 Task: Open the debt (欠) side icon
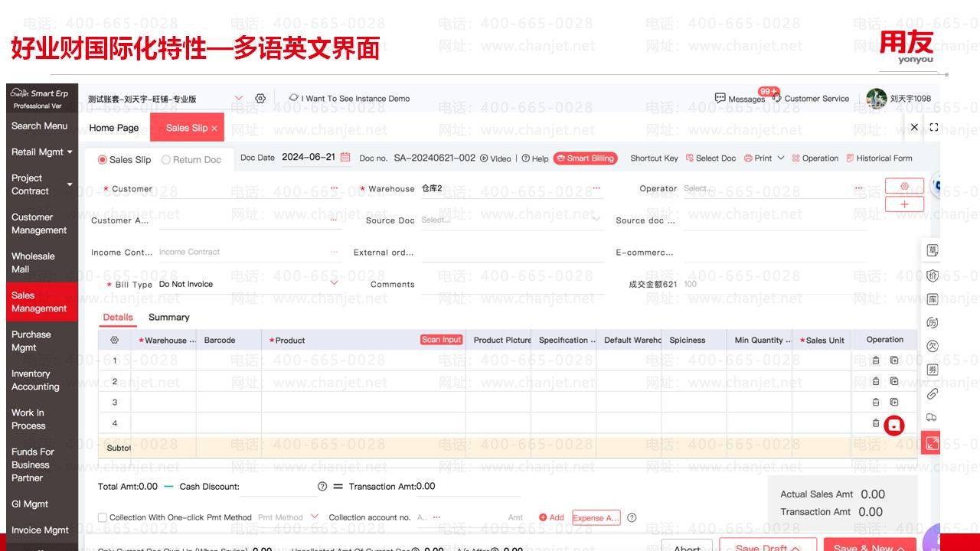coord(932,346)
